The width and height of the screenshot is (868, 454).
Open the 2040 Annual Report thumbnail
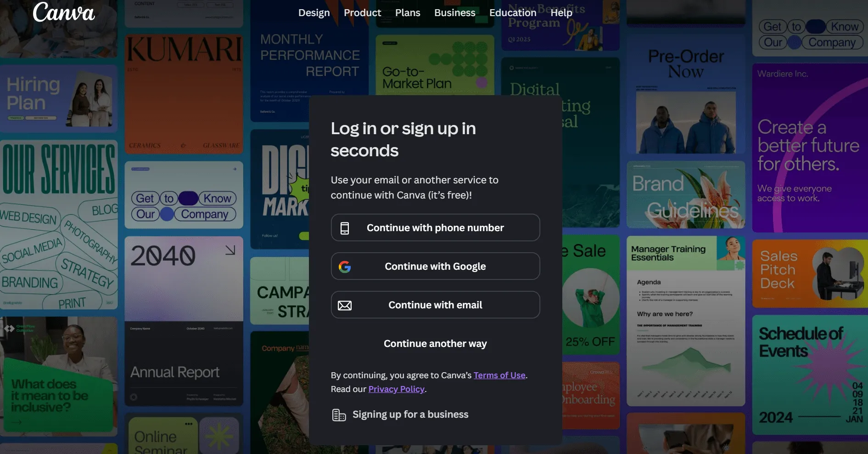pyautogui.click(x=184, y=321)
